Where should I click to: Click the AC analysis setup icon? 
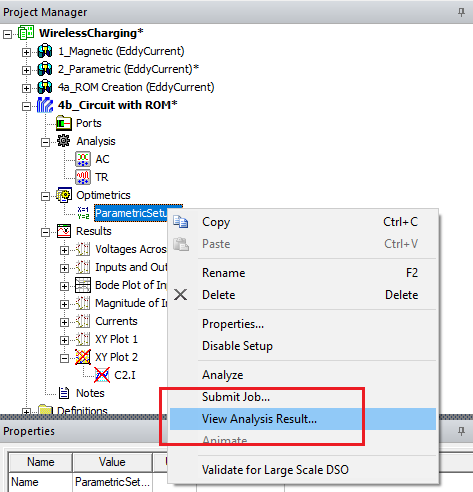(x=83, y=159)
